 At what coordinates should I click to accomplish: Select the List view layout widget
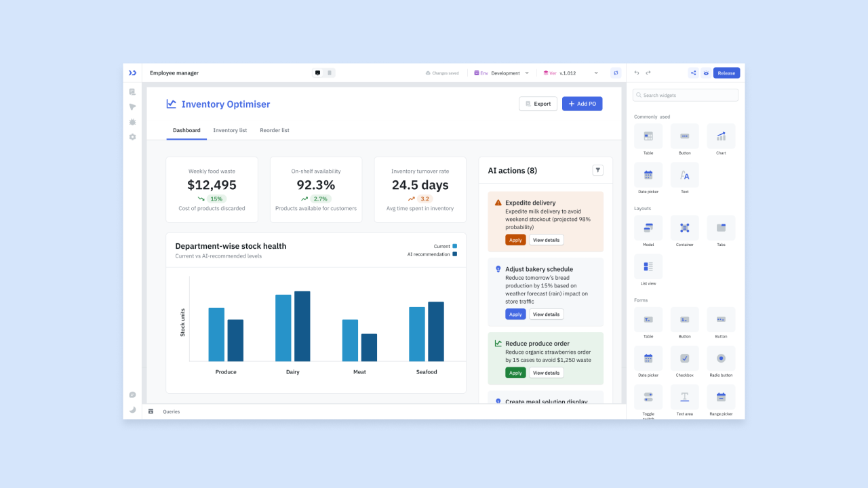click(648, 266)
